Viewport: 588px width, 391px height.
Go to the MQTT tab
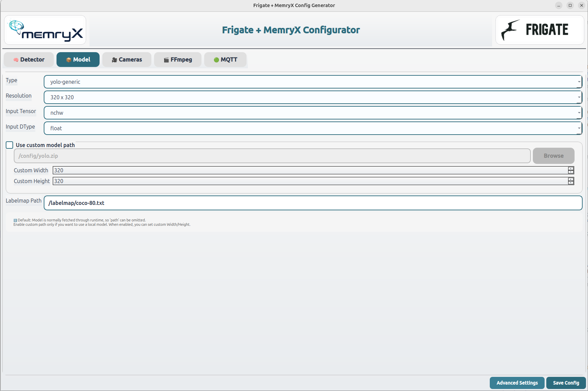[x=225, y=60]
